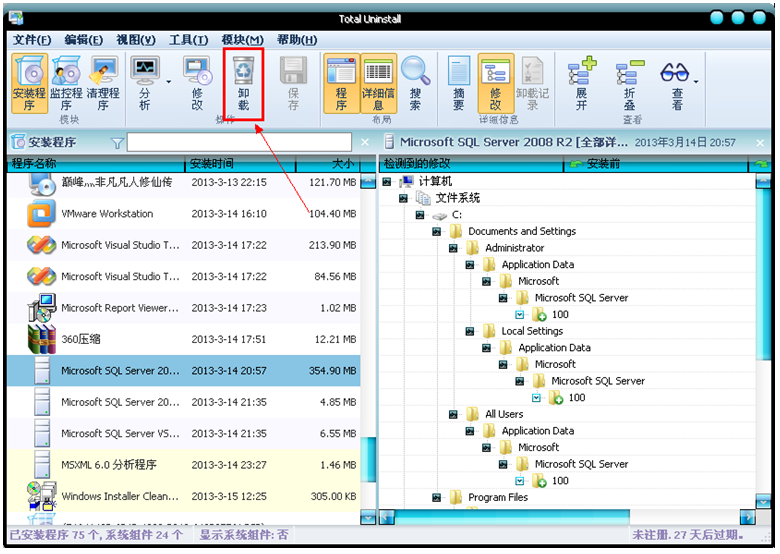Sort by 安装时间 column header
The width and height of the screenshot is (780, 554).
pyautogui.click(x=240, y=164)
